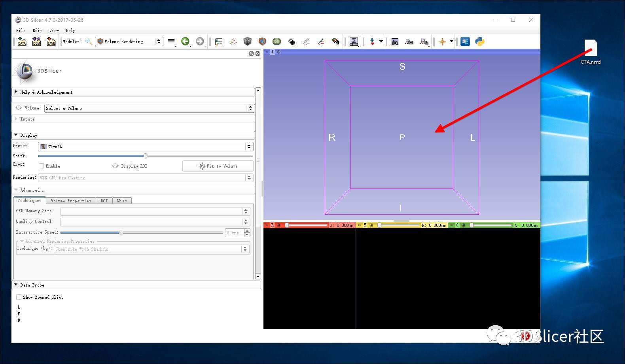Collapse the Display section

(x=133, y=135)
